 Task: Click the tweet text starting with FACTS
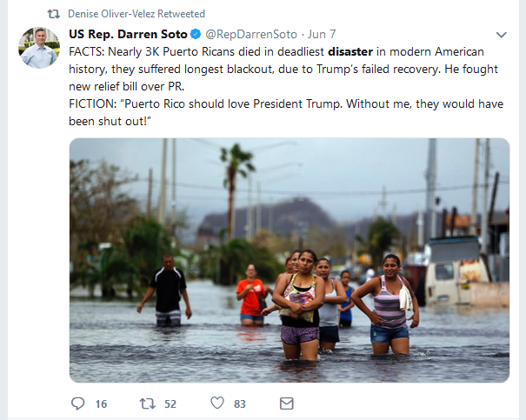click(283, 69)
